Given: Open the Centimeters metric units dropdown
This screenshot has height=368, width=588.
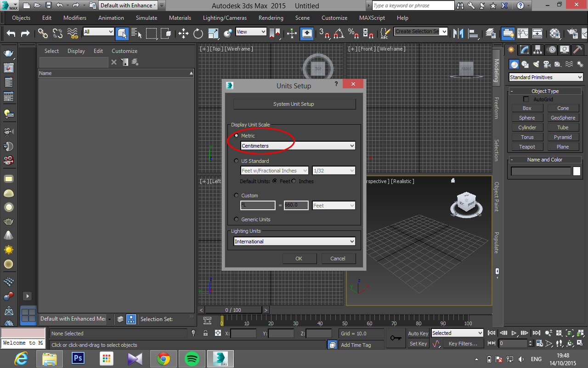Looking at the screenshot, I should pyautogui.click(x=298, y=146).
